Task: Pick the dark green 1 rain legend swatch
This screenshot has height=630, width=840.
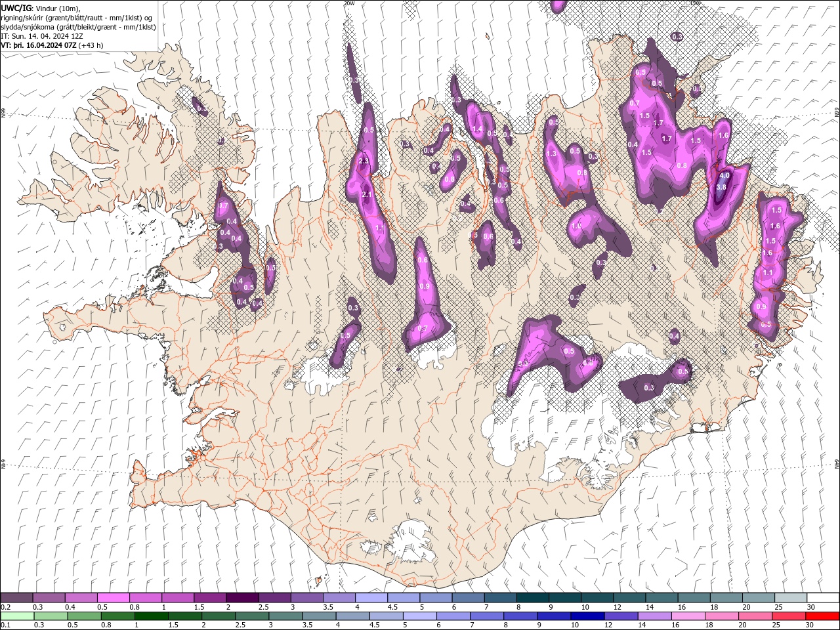Action: point(152,616)
